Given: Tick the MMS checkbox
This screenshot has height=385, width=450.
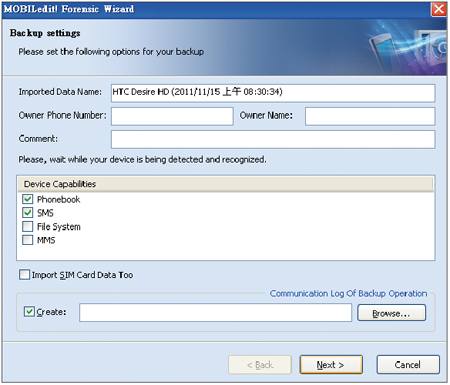Looking at the screenshot, I should (28, 240).
